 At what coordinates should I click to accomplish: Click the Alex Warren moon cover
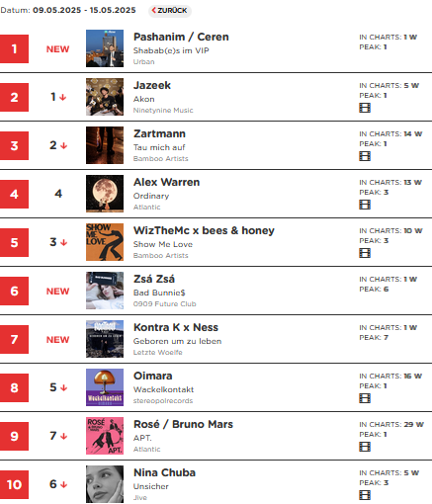tap(105, 194)
